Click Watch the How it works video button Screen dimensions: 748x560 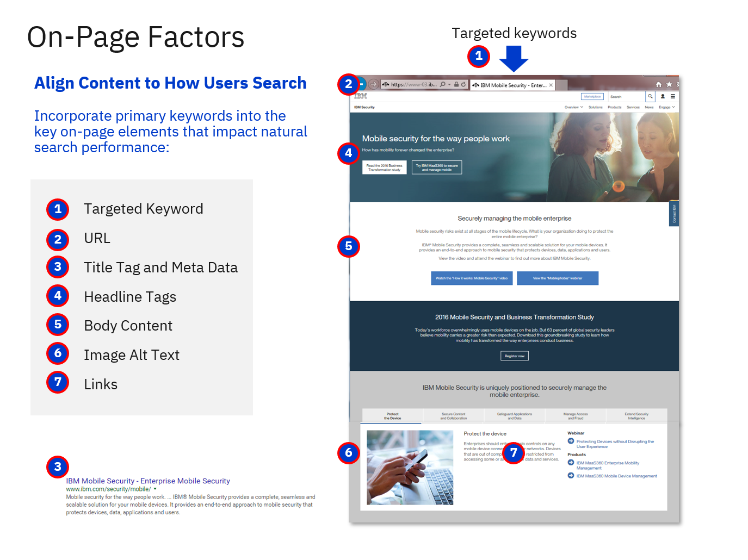(x=472, y=278)
